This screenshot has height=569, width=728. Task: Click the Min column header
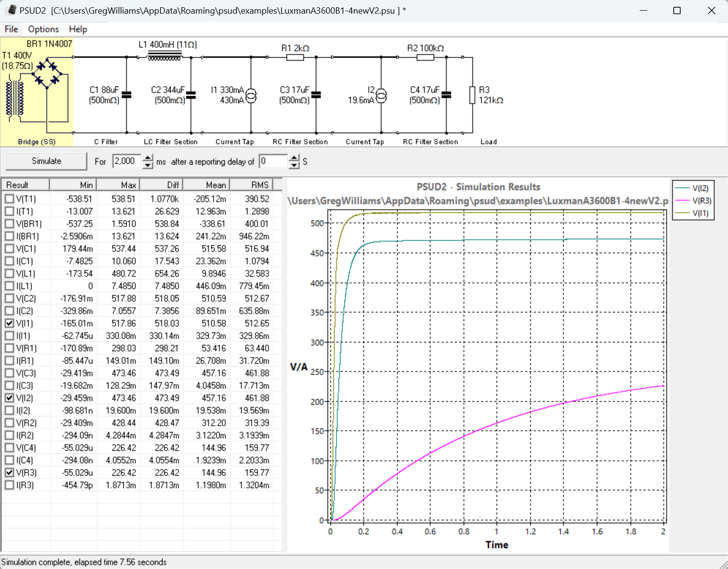coord(73,185)
